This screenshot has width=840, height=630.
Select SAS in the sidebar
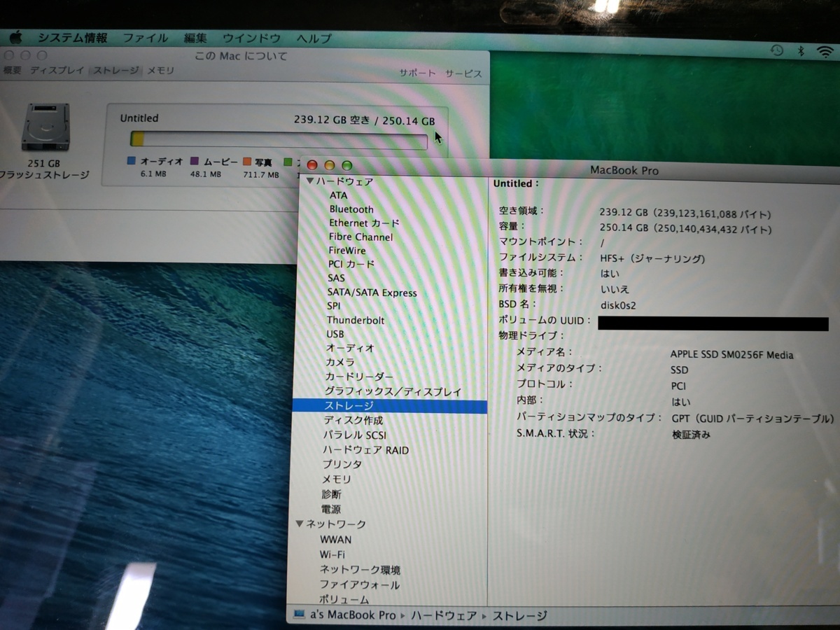click(336, 278)
